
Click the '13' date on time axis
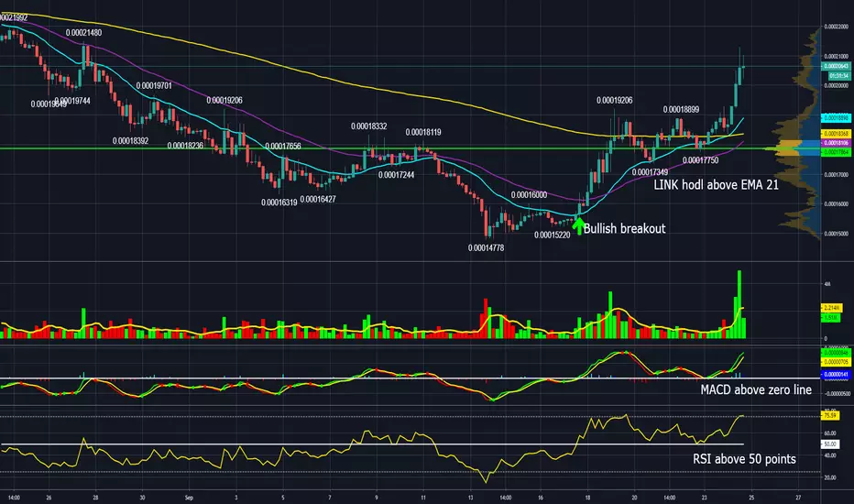[x=471, y=498]
